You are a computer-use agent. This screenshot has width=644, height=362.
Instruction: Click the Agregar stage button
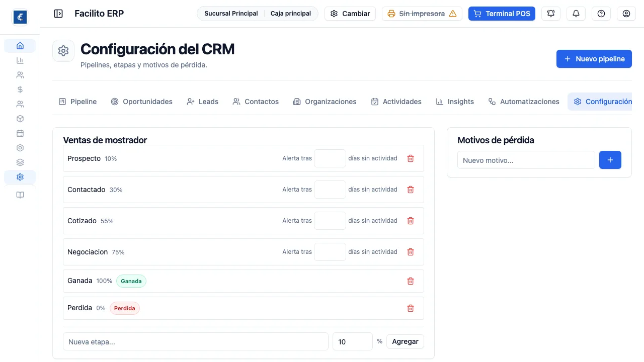coord(406,341)
